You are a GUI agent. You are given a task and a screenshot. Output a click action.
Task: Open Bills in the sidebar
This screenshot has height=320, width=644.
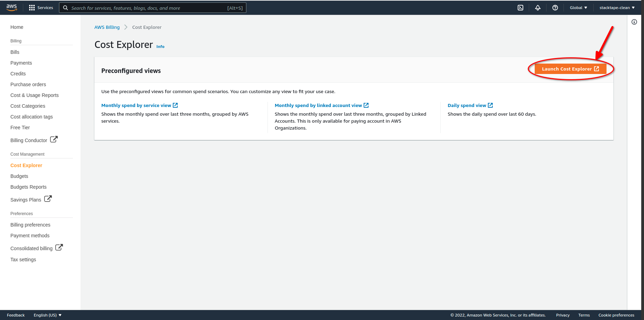15,52
